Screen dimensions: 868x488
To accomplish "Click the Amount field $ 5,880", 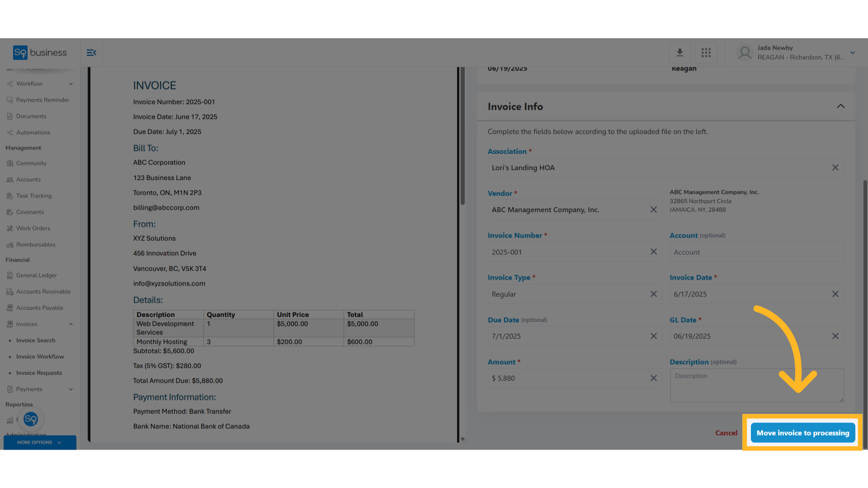I will pyautogui.click(x=575, y=378).
